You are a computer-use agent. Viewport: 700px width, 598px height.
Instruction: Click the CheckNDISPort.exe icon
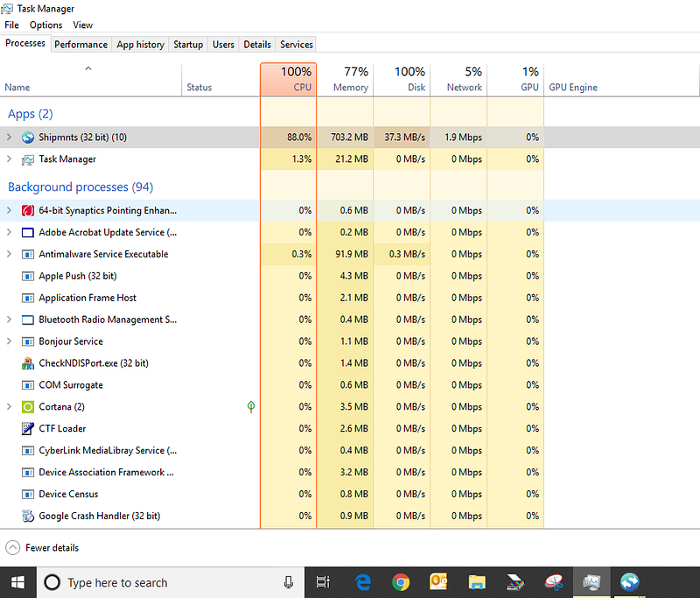(28, 363)
